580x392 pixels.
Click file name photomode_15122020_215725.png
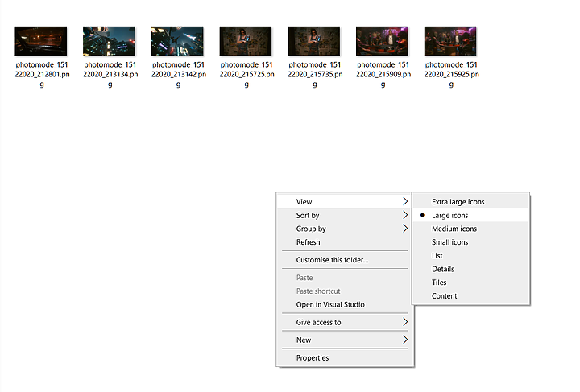tap(246, 74)
